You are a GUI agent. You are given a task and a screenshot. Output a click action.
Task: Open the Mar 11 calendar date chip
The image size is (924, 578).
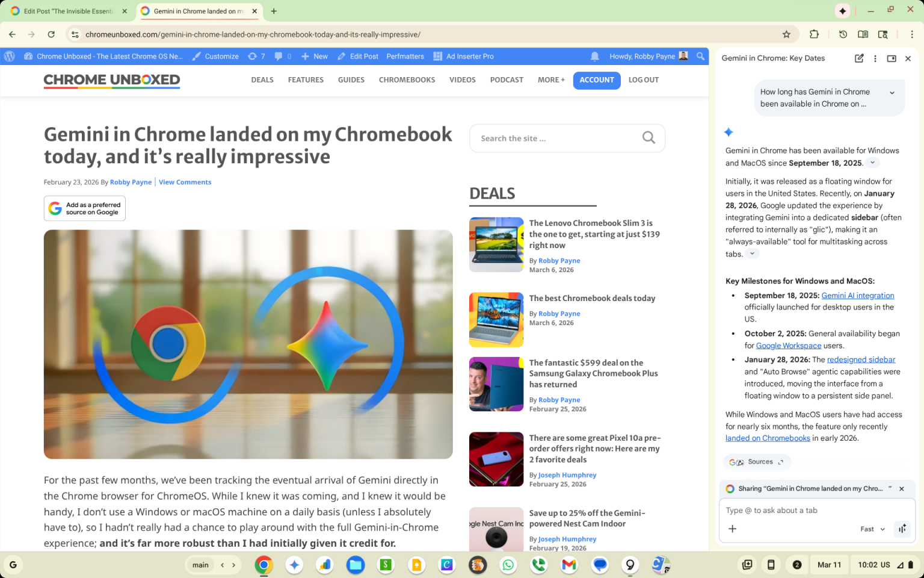[830, 565]
